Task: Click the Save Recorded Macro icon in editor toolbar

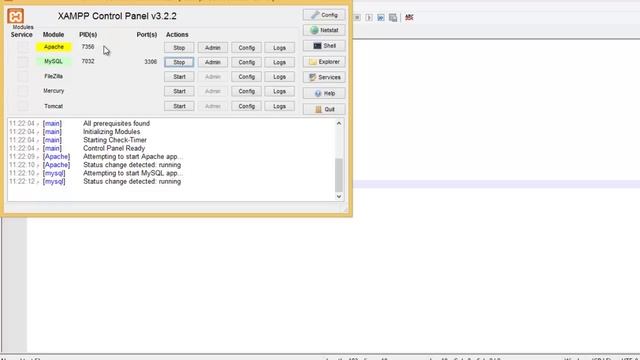Action: 393,18
